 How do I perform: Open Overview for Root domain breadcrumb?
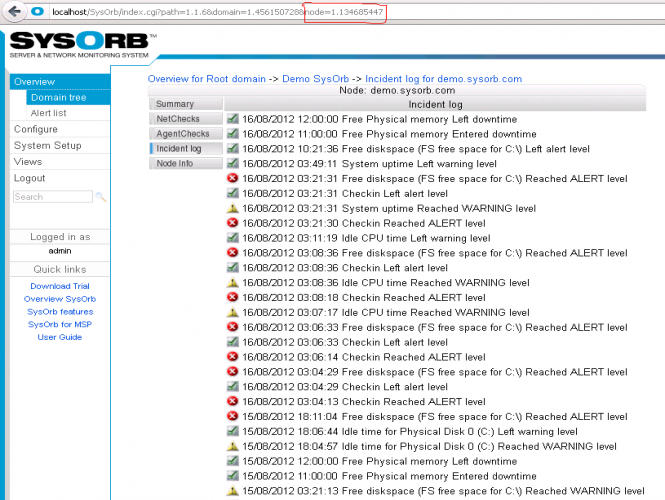click(x=207, y=79)
